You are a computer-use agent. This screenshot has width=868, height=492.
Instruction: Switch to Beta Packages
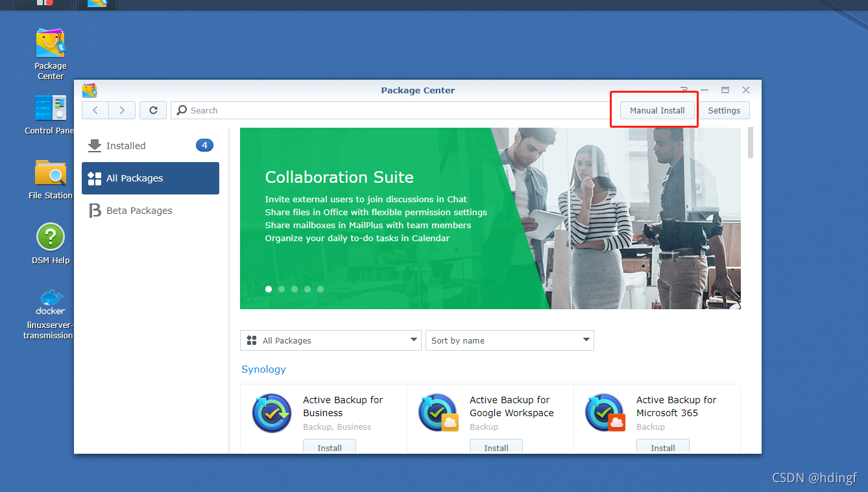tap(151, 211)
